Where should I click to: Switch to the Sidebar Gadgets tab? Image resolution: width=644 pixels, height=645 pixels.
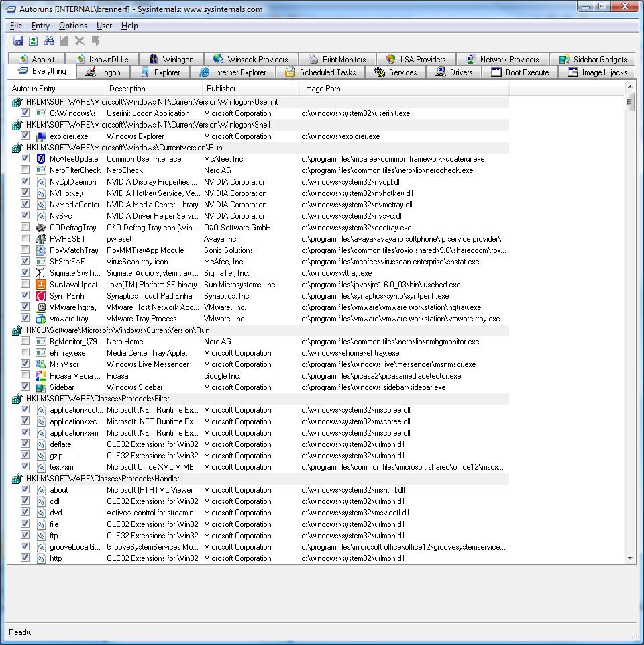click(x=592, y=60)
